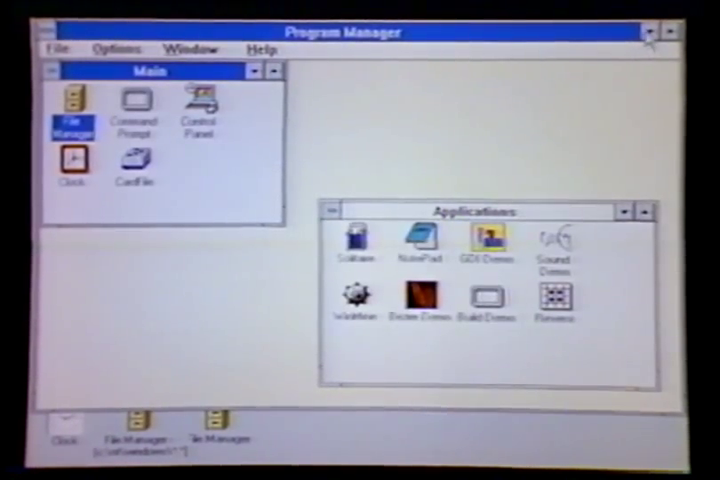Open the Main window's control menu box
This screenshot has width=720, height=480.
click(52, 71)
